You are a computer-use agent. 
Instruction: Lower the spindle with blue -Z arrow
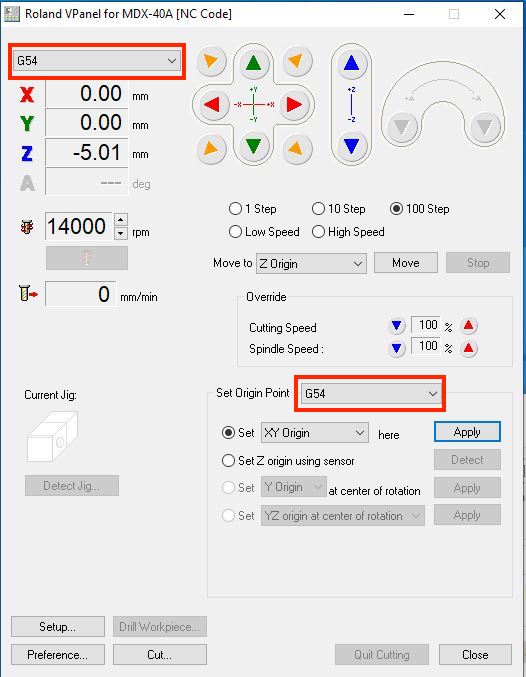[352, 146]
